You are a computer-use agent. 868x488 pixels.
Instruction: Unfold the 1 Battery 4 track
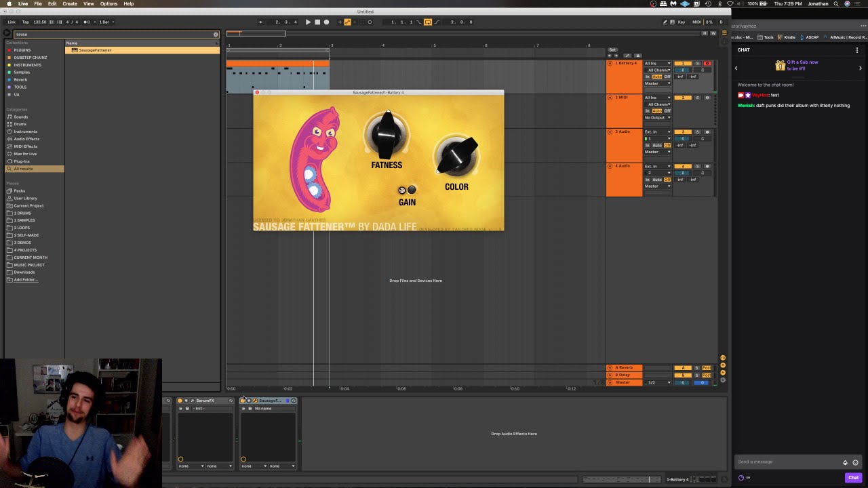coord(610,63)
